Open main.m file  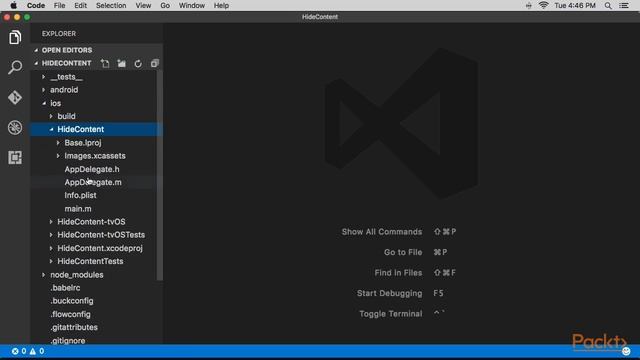[78, 209]
